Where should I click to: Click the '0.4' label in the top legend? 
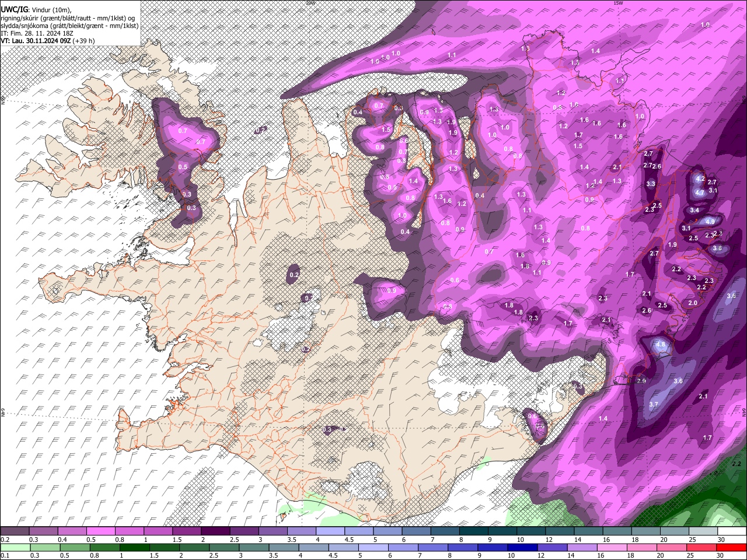pyautogui.click(x=63, y=540)
